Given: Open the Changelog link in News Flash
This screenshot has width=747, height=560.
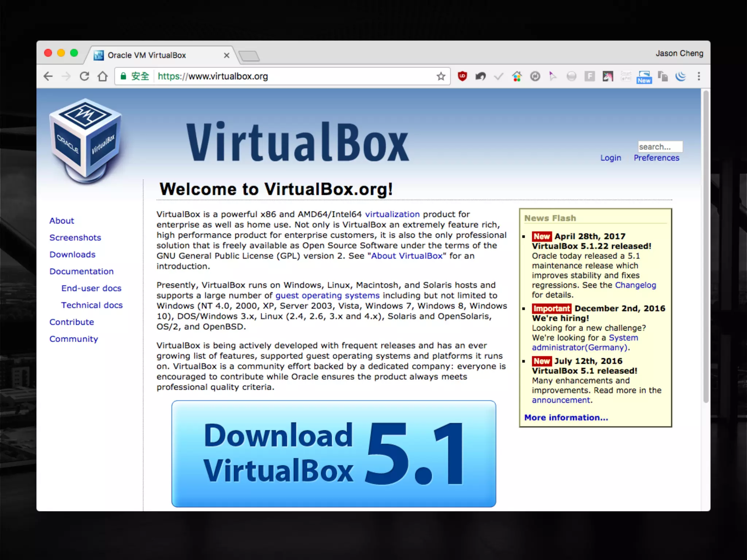Looking at the screenshot, I should (x=635, y=285).
